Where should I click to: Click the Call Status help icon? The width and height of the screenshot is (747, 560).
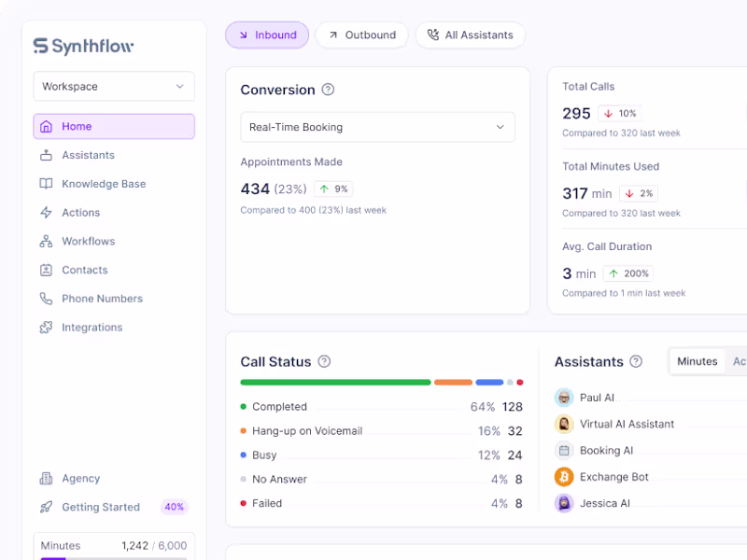(324, 361)
